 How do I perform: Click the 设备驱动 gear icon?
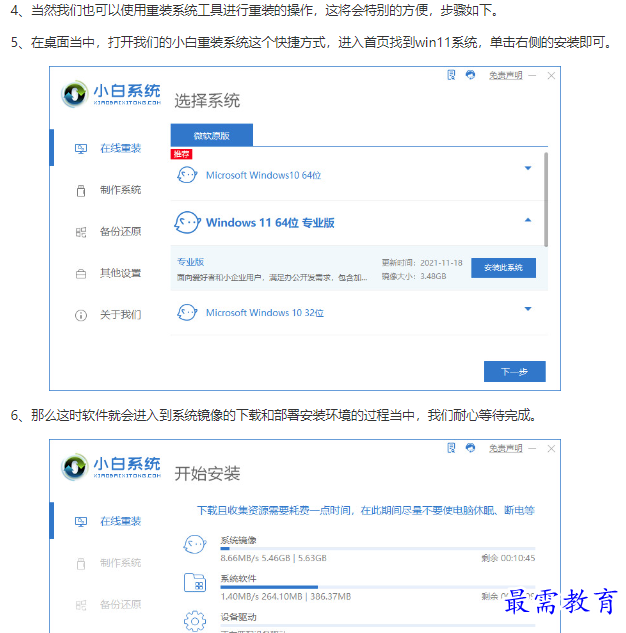click(x=195, y=621)
